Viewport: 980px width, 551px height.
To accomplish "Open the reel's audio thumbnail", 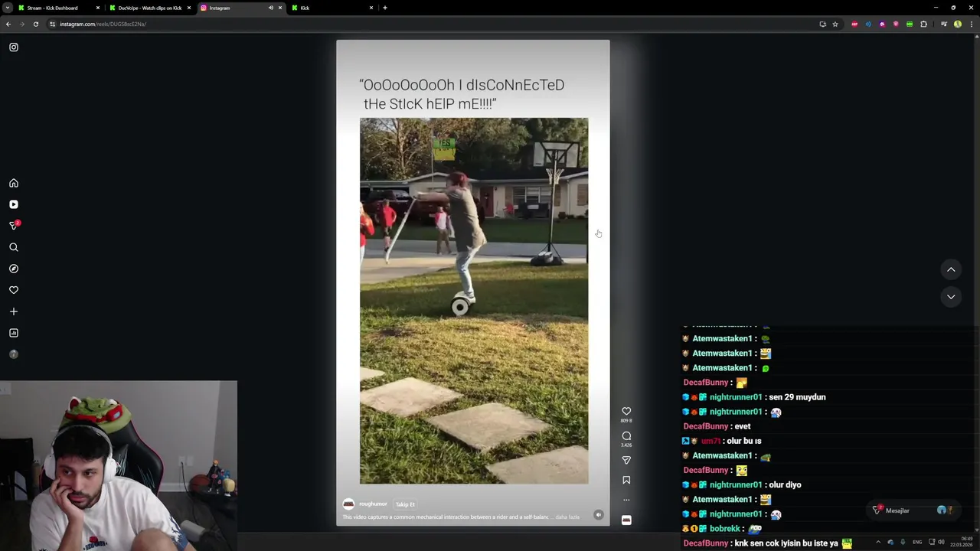I will (x=626, y=520).
